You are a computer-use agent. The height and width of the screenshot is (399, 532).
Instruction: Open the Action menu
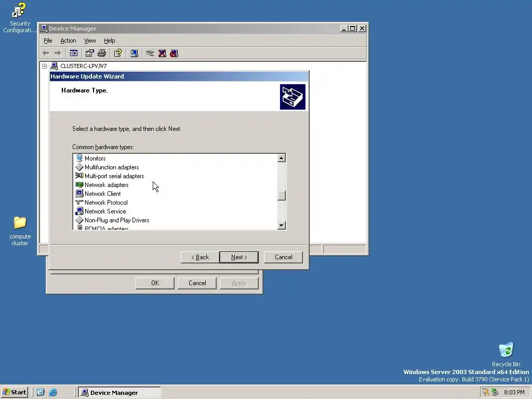(68, 41)
